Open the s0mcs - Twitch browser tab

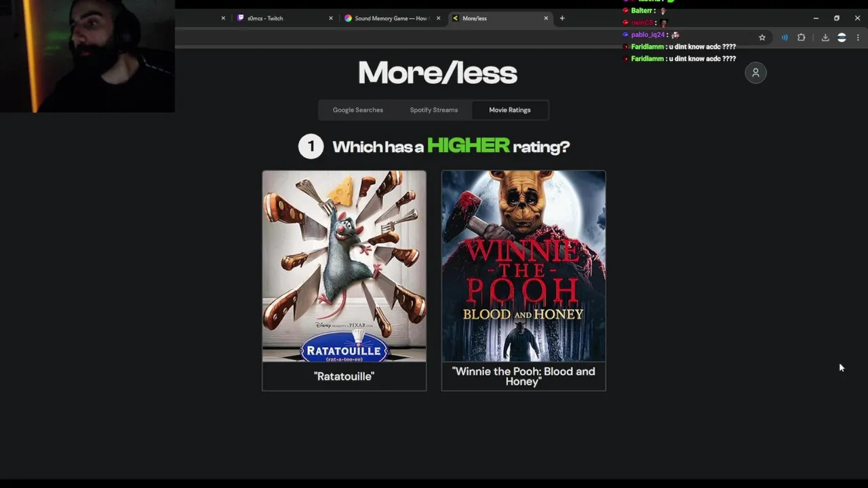pos(285,18)
